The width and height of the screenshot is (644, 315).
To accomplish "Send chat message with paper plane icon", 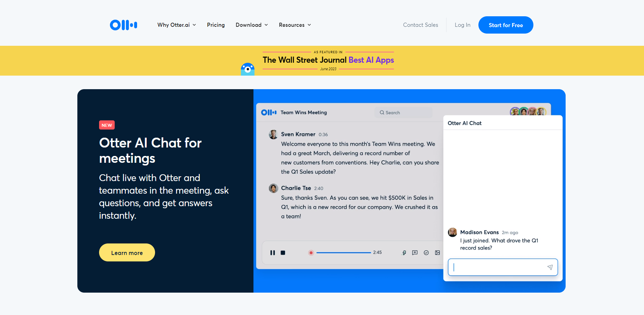I will pyautogui.click(x=550, y=267).
